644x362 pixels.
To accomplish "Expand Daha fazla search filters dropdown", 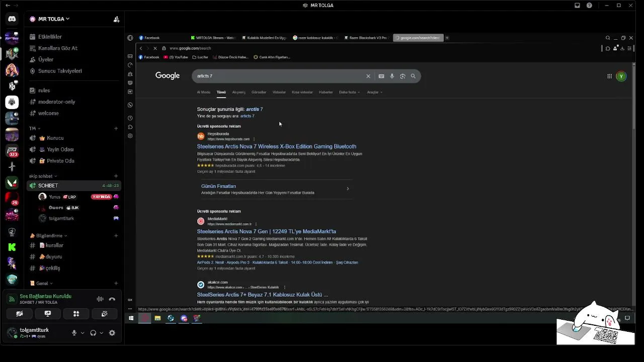I will [x=349, y=92].
